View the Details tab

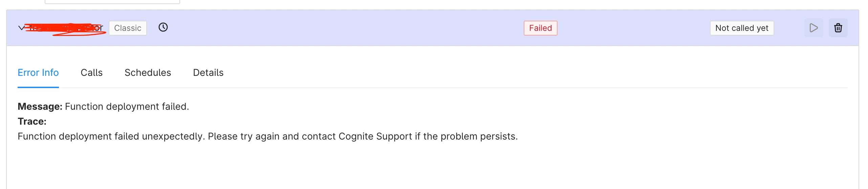click(208, 72)
